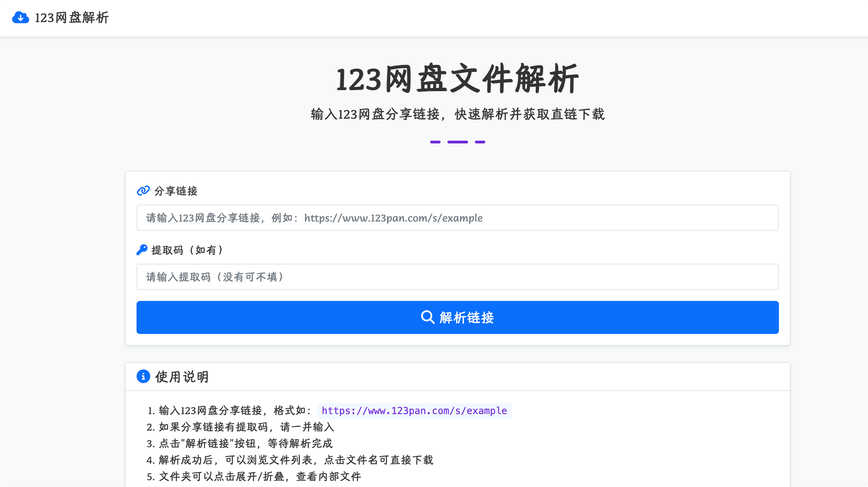Click the magnifier icon in 解析链接 button

point(427,317)
